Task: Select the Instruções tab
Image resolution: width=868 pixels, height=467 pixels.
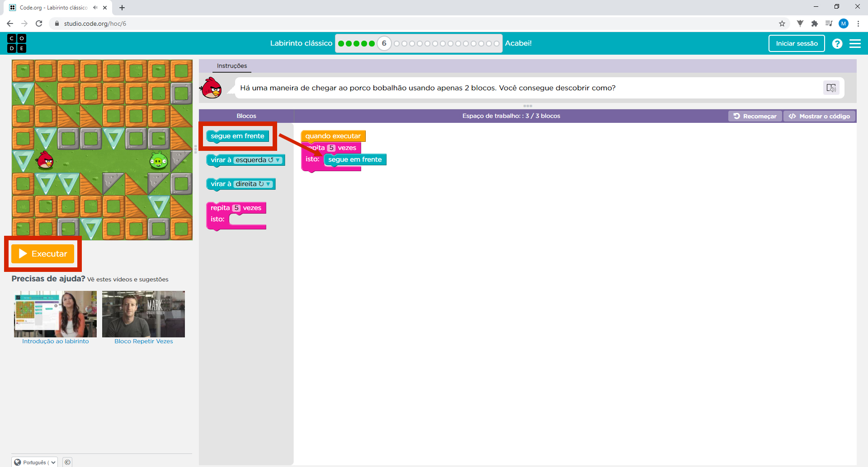Action: coord(232,66)
